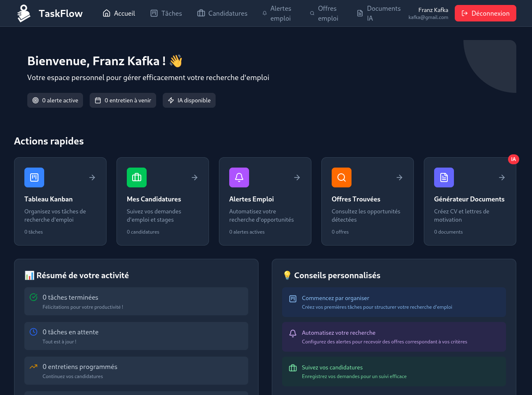Click the chart emoji beside Résumé de votre activité
532x395 pixels.
point(29,275)
